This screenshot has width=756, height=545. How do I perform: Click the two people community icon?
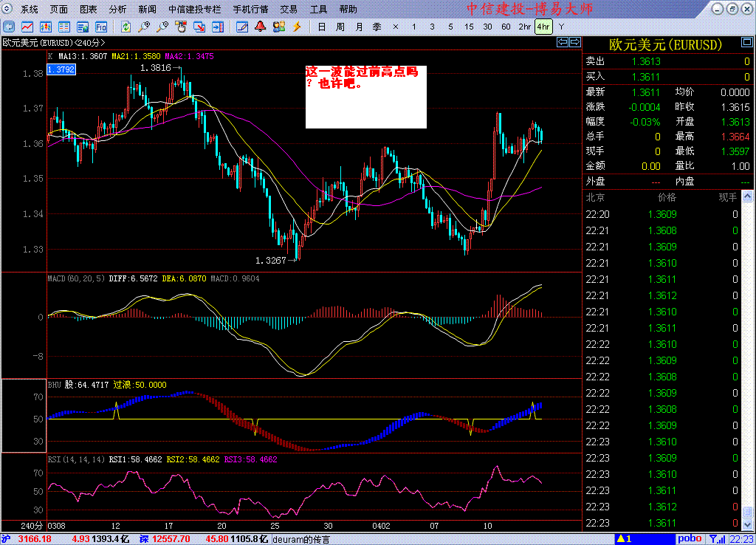(x=278, y=27)
